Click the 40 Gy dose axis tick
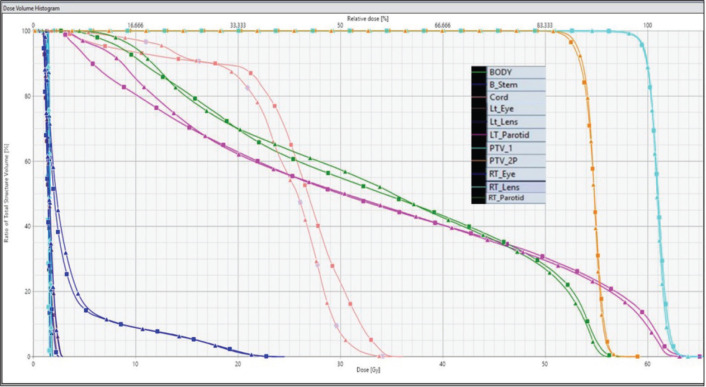Image resolution: width=706 pixels, height=387 pixels. 443,363
